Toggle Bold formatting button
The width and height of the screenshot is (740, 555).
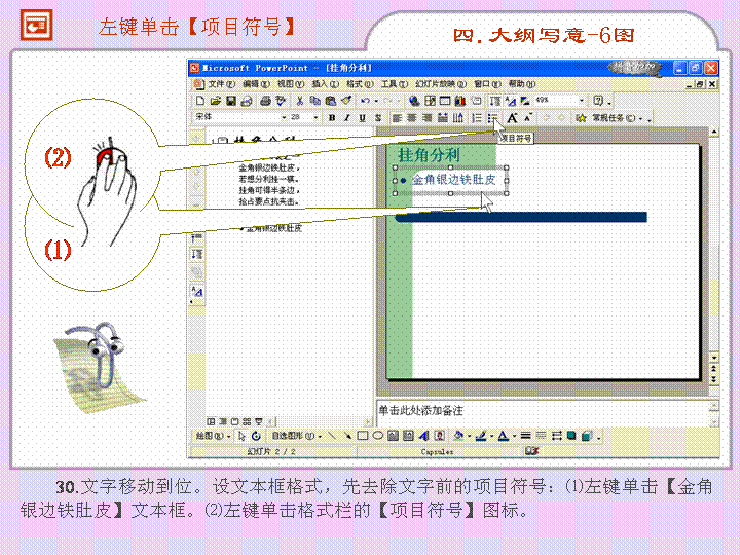332,118
